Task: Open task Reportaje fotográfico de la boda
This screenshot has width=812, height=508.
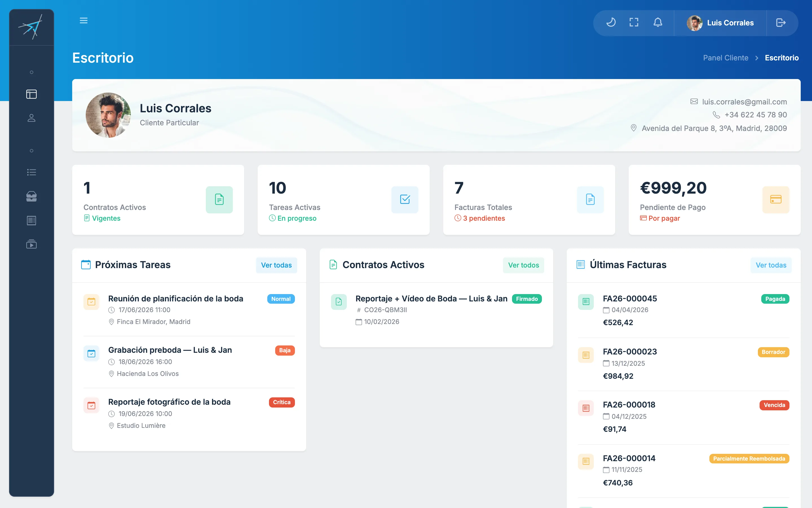Action: (x=169, y=402)
